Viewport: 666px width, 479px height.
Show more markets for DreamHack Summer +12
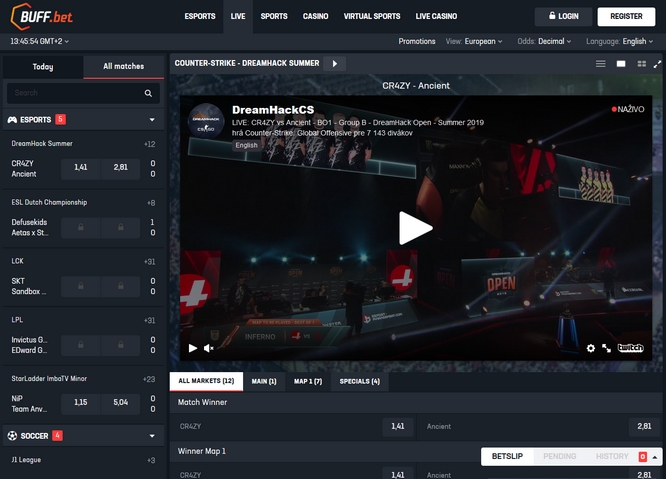(x=150, y=144)
